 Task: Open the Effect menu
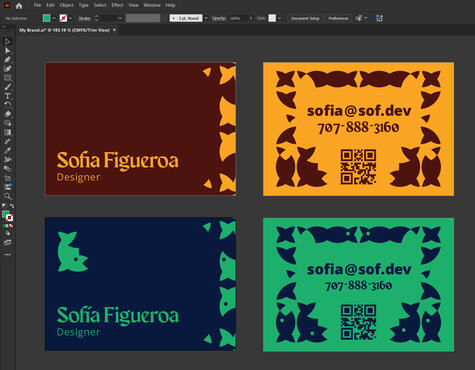coord(117,5)
